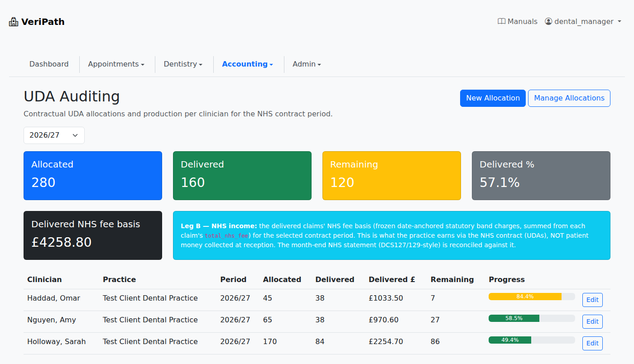Click the Progress column header
Image resolution: width=634 pixels, height=364 pixels.
coord(507,280)
